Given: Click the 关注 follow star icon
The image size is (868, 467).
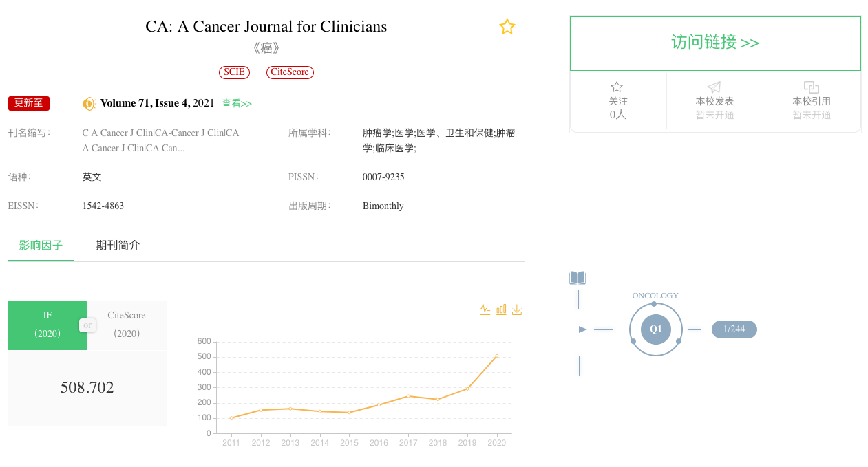Looking at the screenshot, I should pyautogui.click(x=617, y=87).
